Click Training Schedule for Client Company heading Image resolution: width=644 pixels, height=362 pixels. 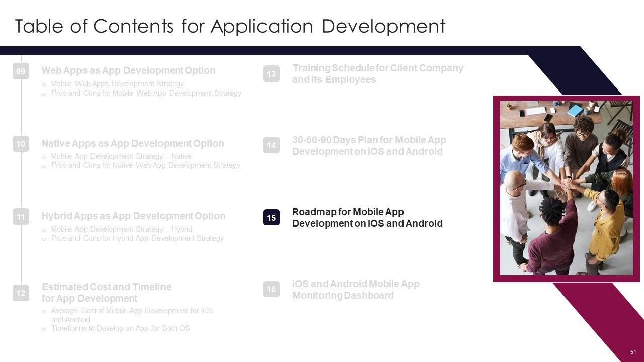coord(377,74)
